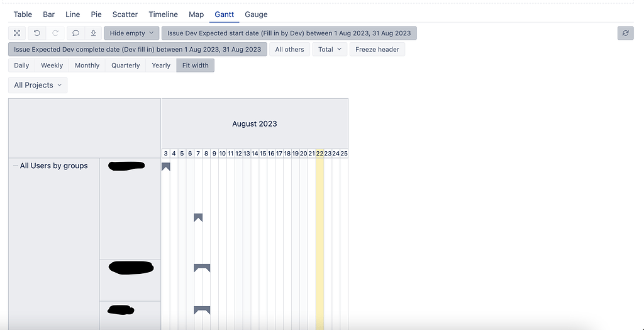Refresh the report with sync icon
The height and width of the screenshot is (330, 644).
pos(626,33)
